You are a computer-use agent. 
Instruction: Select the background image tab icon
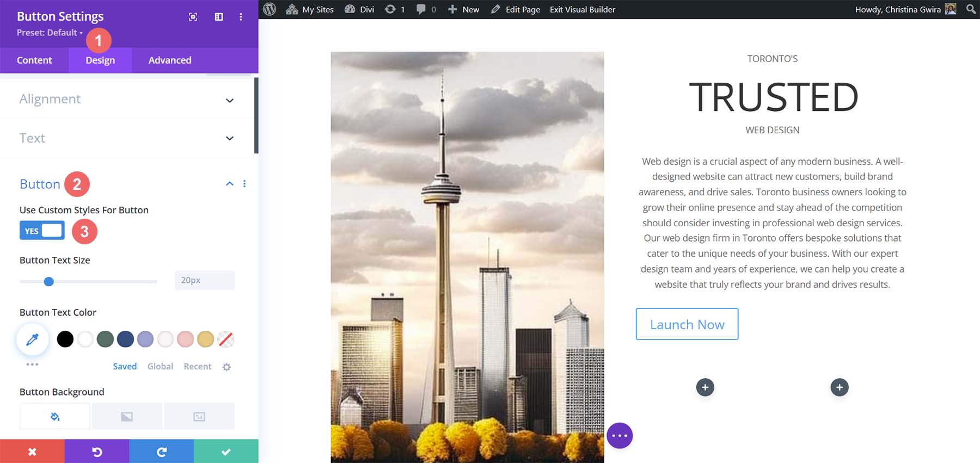pos(199,417)
